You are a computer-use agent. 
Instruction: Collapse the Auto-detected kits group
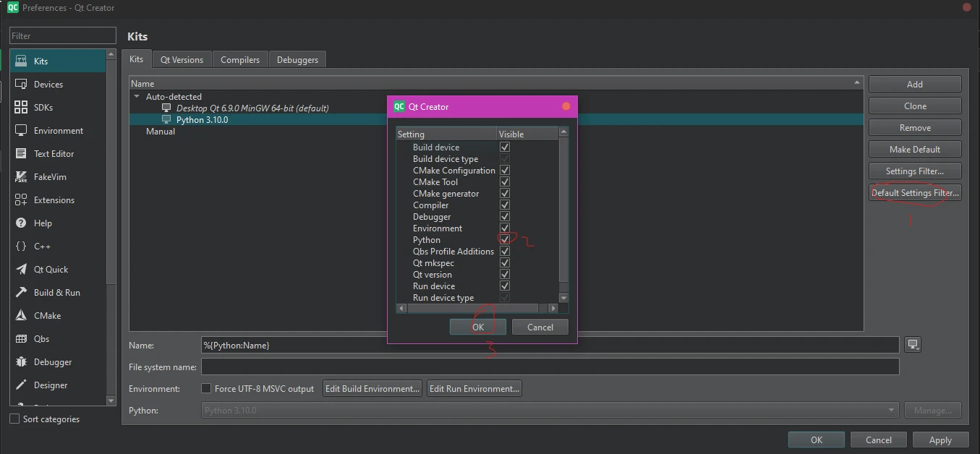click(x=137, y=96)
